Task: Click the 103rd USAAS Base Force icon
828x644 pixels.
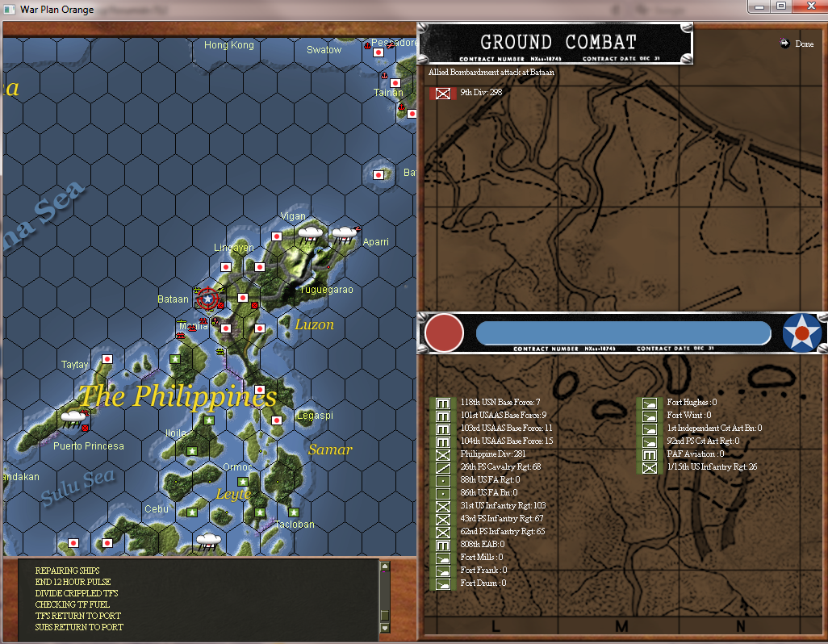Action: (442, 429)
